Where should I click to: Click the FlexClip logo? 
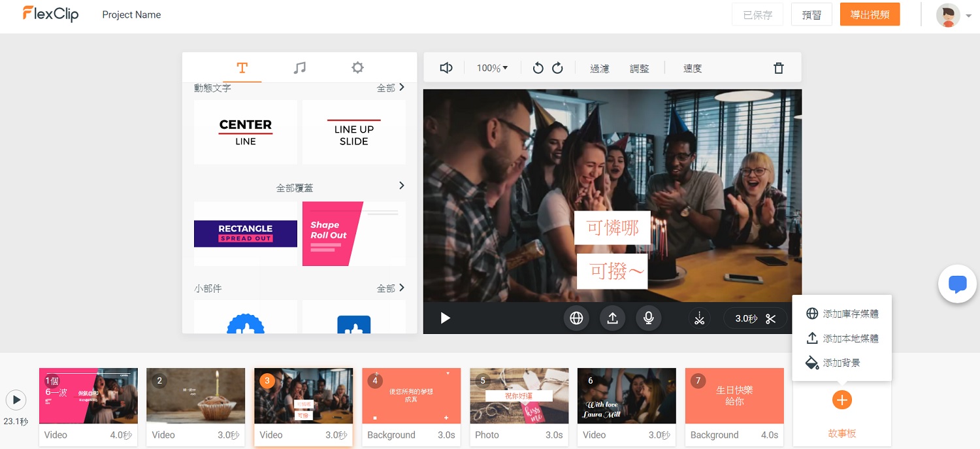pos(51,14)
